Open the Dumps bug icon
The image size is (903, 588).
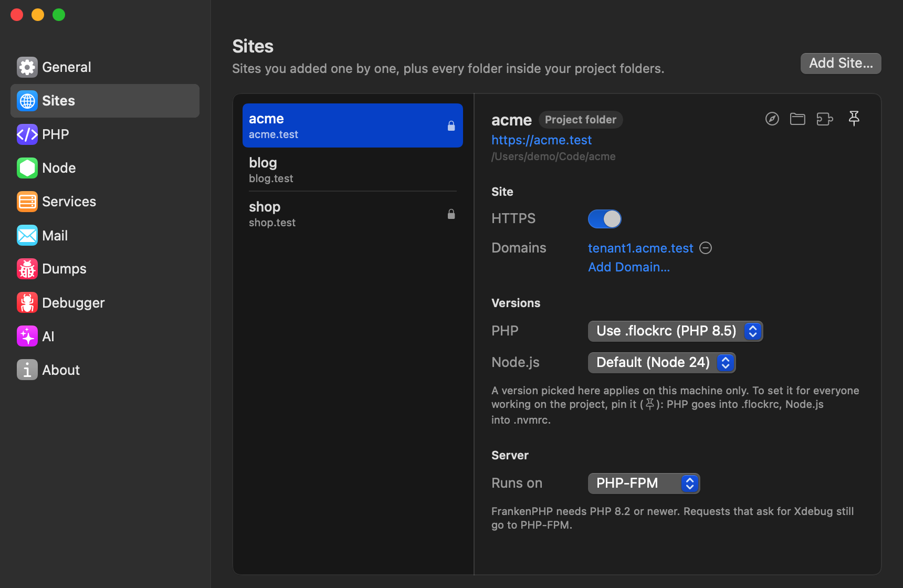click(x=27, y=269)
